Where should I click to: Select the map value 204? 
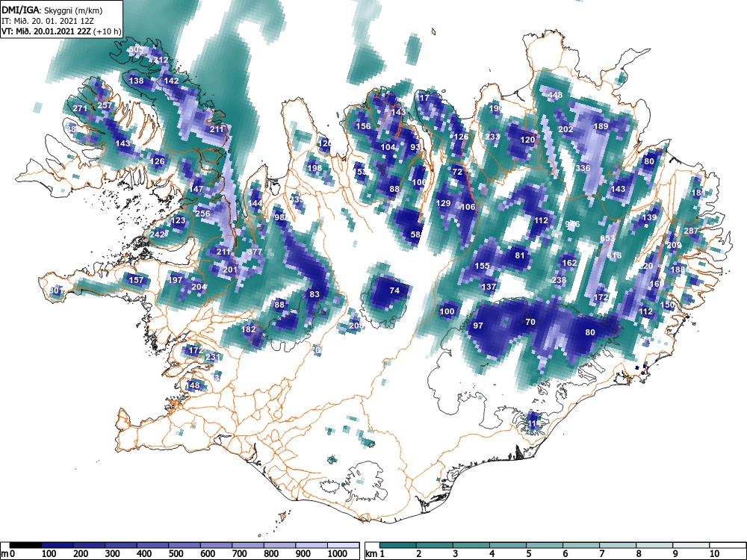click(199, 287)
